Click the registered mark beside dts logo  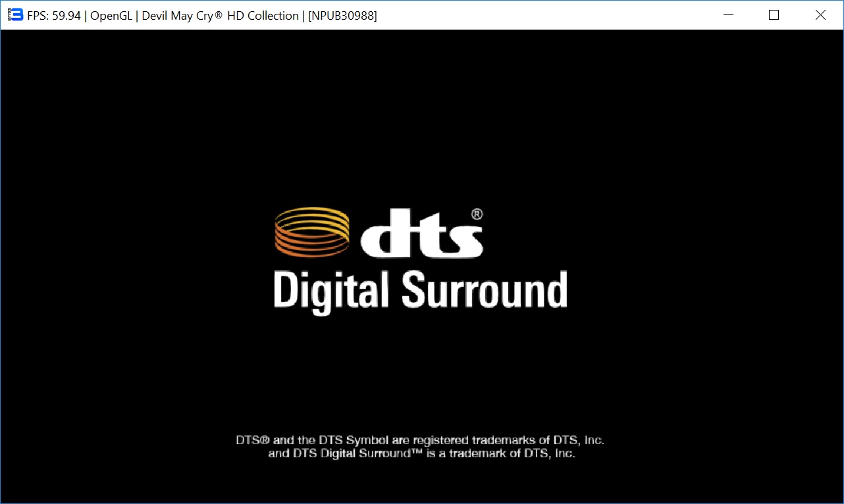(x=477, y=214)
